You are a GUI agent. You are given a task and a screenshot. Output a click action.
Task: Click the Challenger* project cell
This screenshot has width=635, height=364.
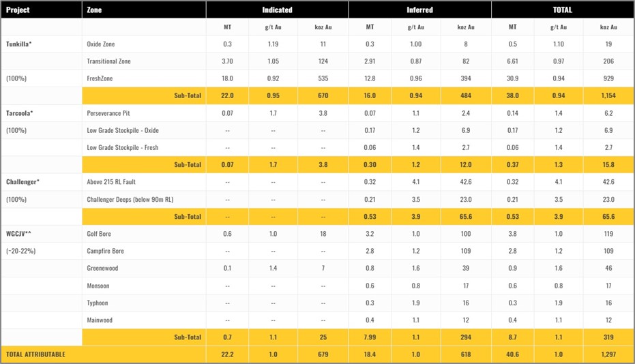pyautogui.click(x=24, y=182)
